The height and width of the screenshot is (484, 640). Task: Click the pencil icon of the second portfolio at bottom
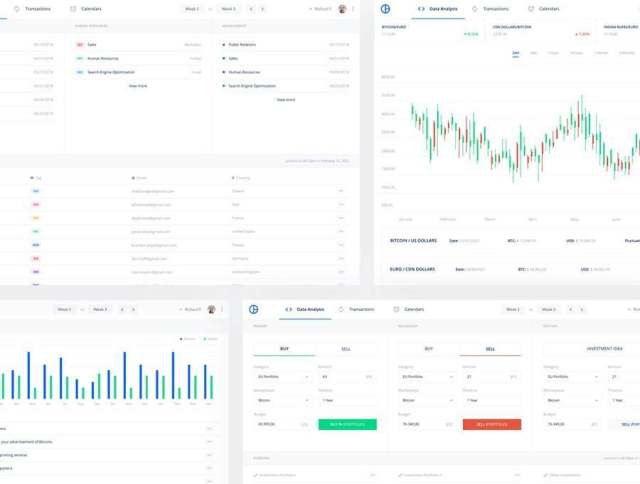point(400,475)
